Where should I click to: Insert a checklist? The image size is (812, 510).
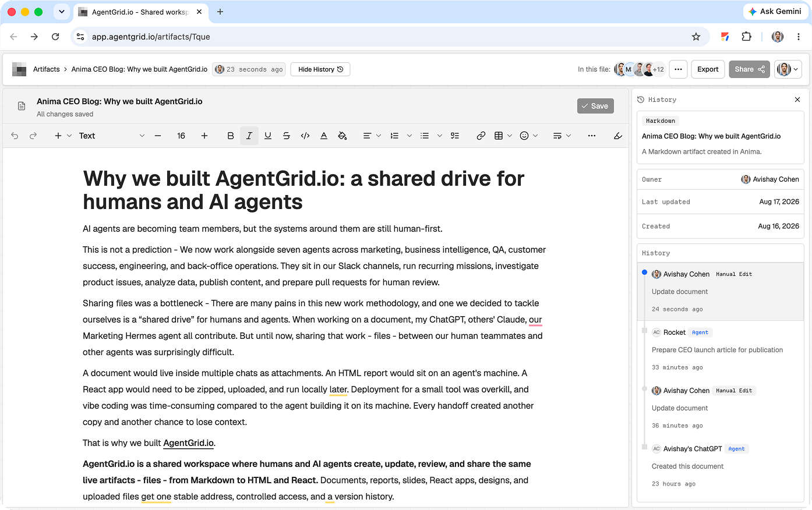(455, 136)
